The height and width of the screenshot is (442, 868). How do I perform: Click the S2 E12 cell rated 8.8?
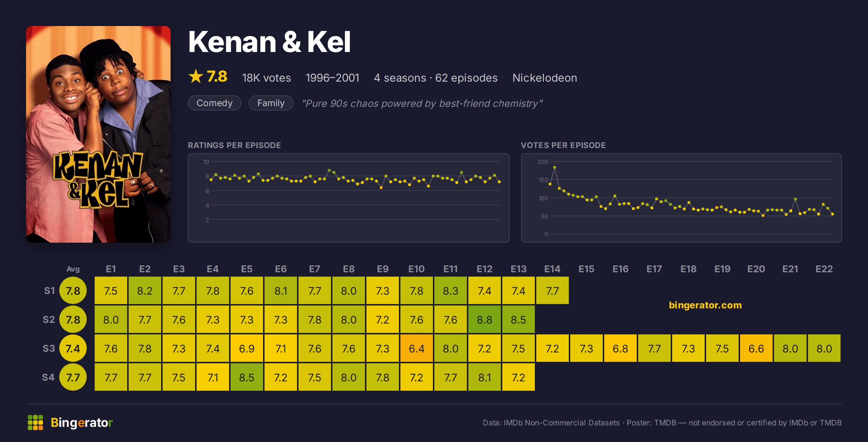[x=485, y=320]
